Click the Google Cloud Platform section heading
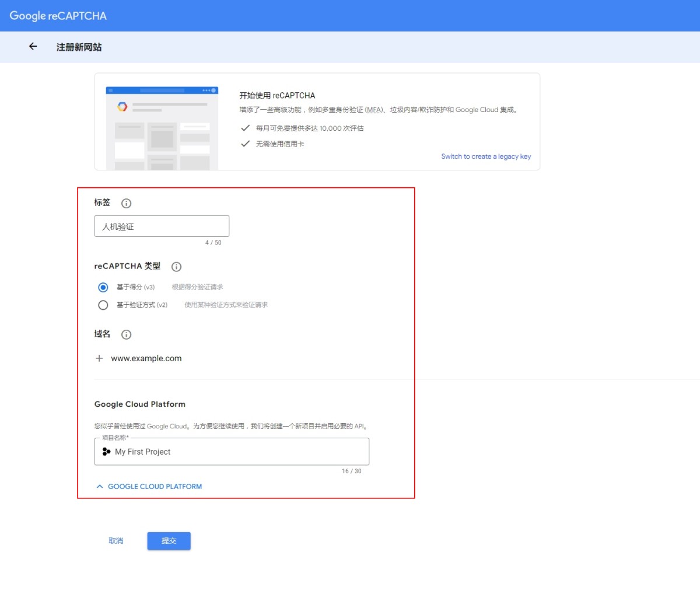700x597 pixels. click(x=140, y=404)
